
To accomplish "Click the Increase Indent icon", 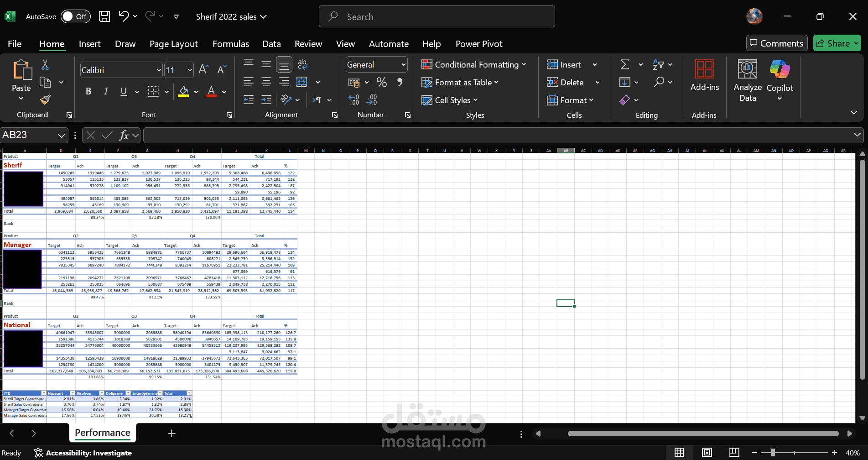I will [x=266, y=99].
